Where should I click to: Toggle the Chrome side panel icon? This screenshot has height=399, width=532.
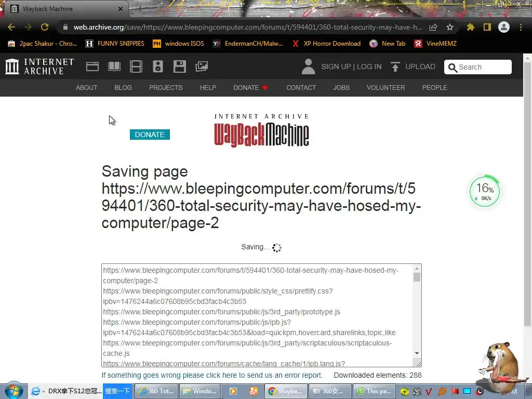pyautogui.click(x=487, y=27)
